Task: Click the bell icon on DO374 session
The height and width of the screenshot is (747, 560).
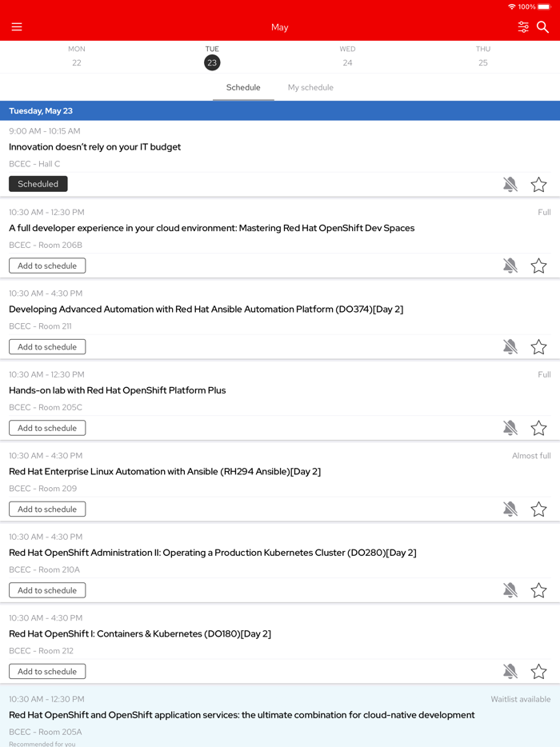Action: click(510, 346)
